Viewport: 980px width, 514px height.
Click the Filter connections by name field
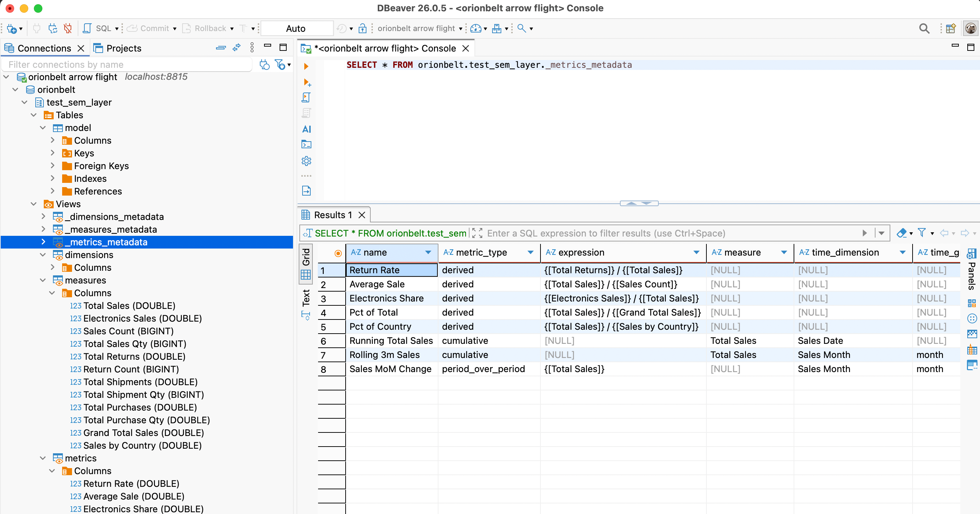(127, 65)
